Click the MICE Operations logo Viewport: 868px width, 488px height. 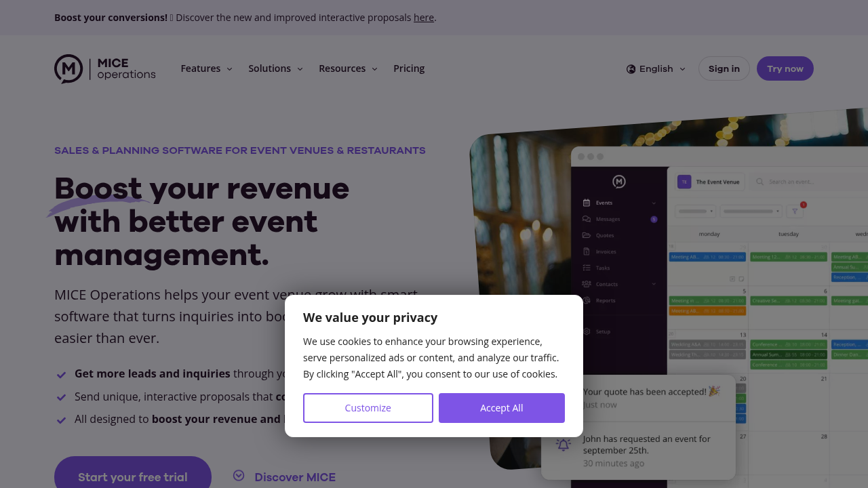coord(105,68)
